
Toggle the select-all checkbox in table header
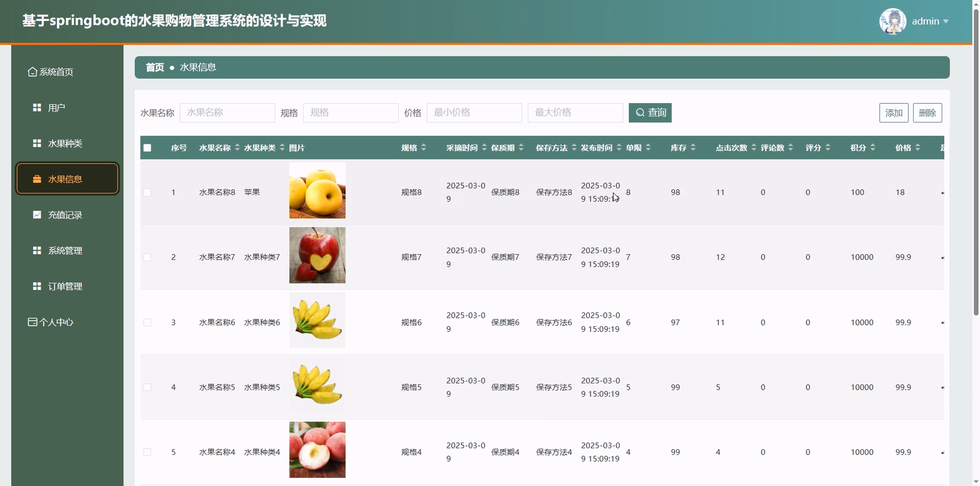pyautogui.click(x=147, y=148)
